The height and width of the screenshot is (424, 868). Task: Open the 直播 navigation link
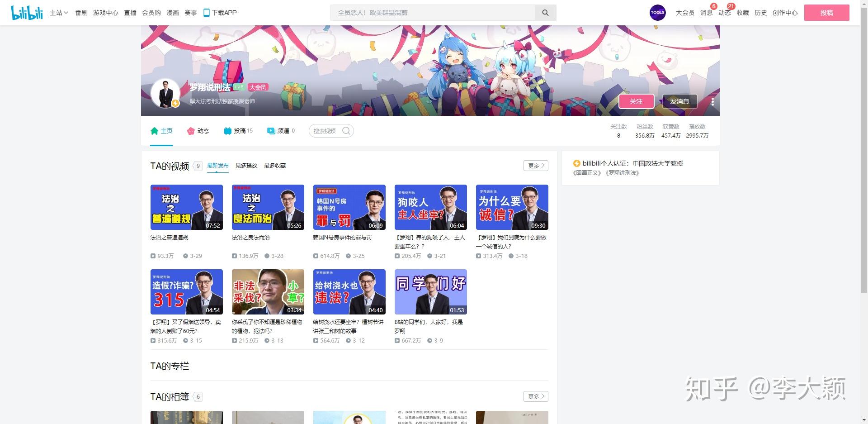(130, 13)
